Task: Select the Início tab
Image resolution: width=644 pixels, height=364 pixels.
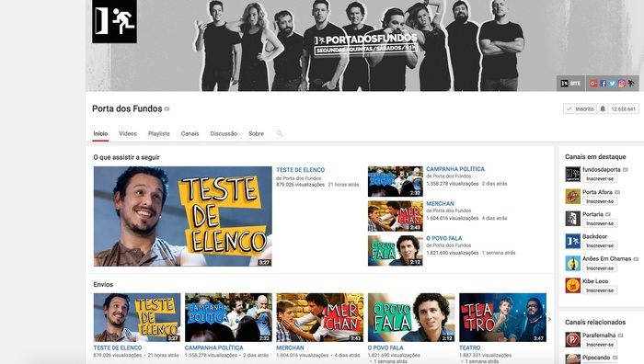Action: tap(100, 134)
